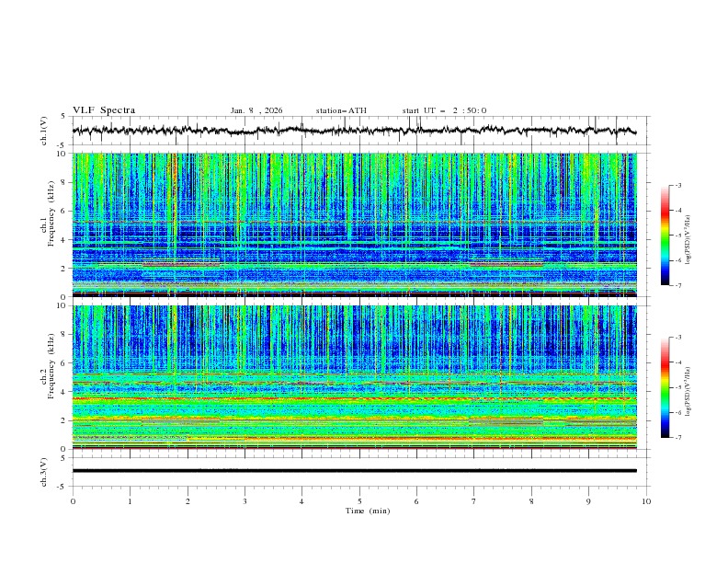
Task: Click the ch.2 "Frequency (kHz)" axis label
Action: click(x=51, y=366)
